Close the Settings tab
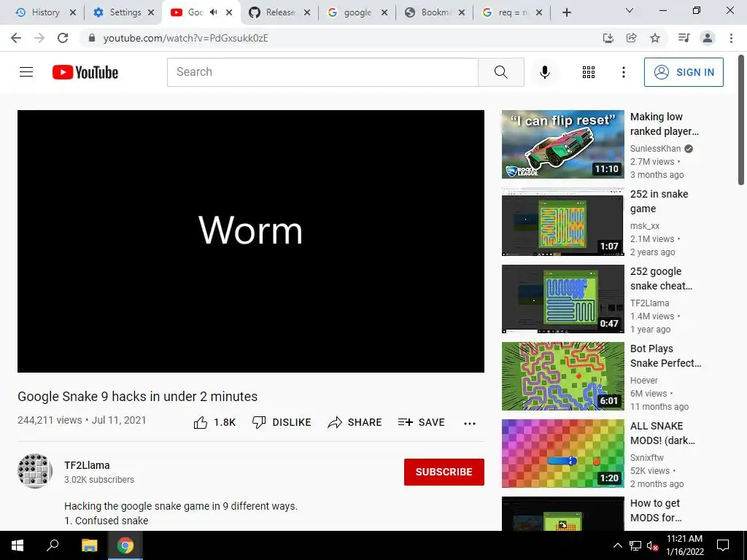The height and width of the screenshot is (560, 747). click(151, 12)
